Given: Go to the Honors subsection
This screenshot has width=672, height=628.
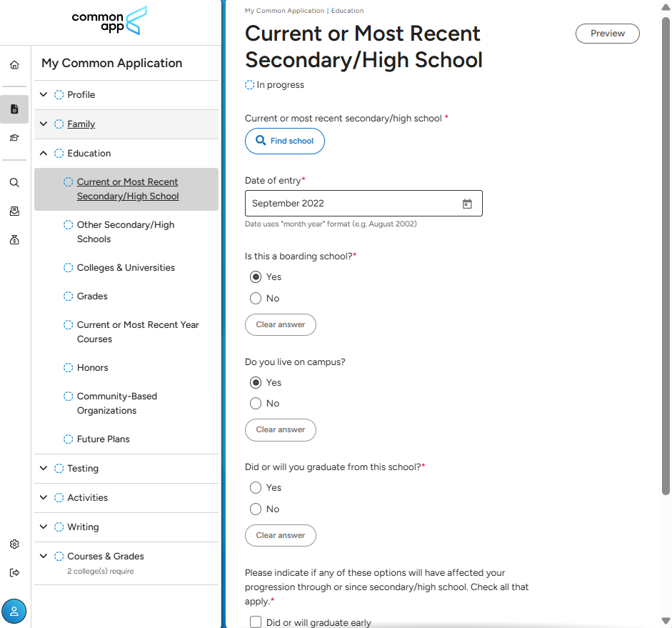Looking at the screenshot, I should 93,368.
